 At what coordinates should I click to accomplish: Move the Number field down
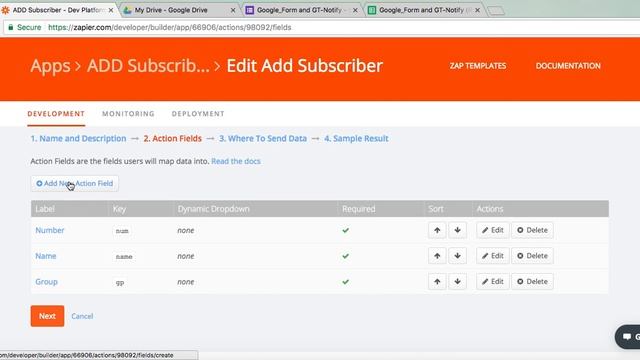coord(458,230)
